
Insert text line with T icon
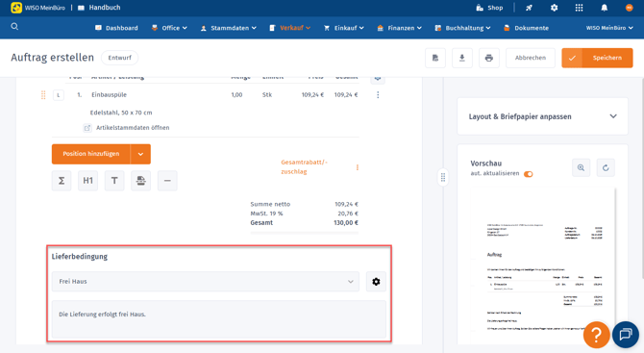(x=114, y=181)
